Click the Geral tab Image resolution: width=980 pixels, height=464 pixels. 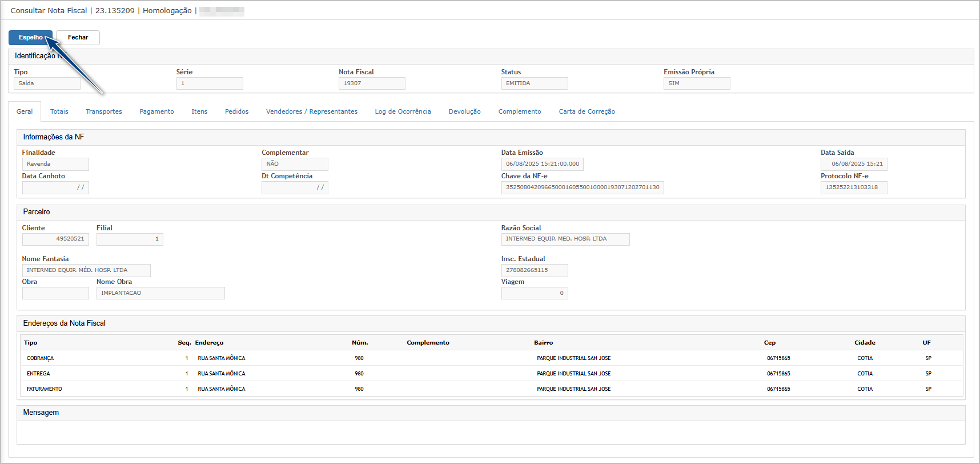click(25, 111)
